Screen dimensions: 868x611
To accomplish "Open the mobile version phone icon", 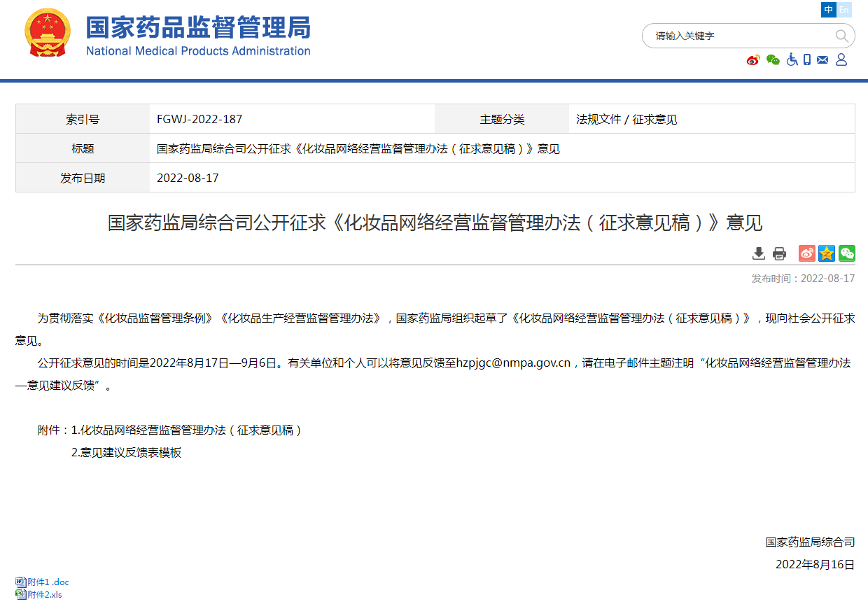I will (x=807, y=60).
